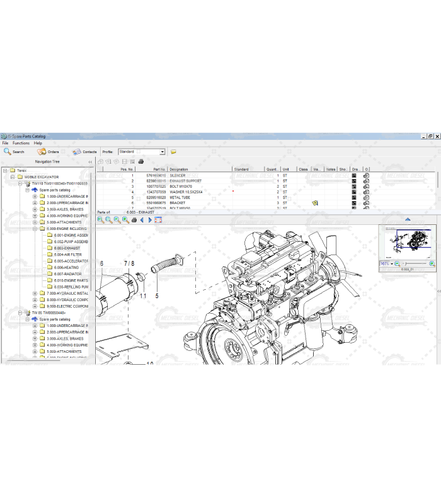Open the Functions menu

pos(21,143)
